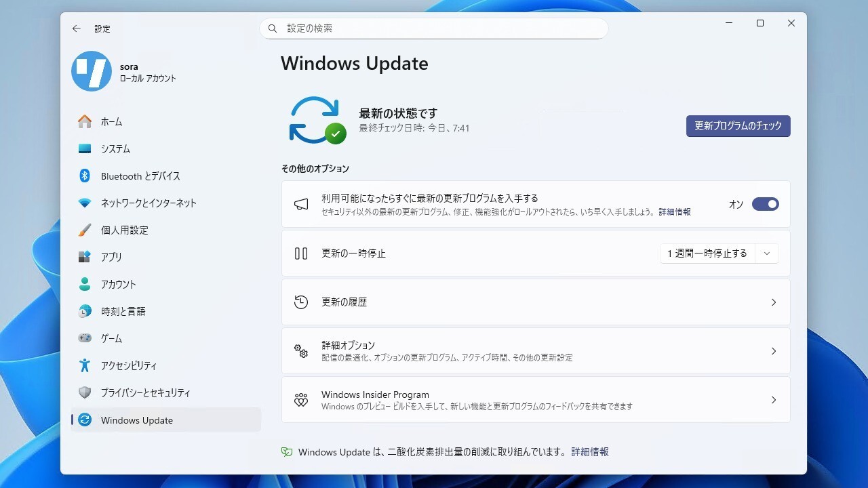The width and height of the screenshot is (868, 488).
Task: Click the 1 週間一時停止する button
Action: pos(707,253)
